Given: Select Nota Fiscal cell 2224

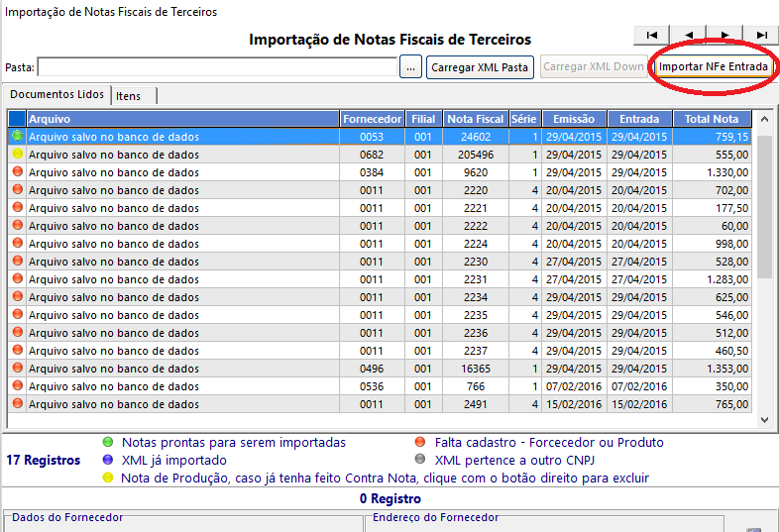Looking at the screenshot, I should tap(476, 244).
